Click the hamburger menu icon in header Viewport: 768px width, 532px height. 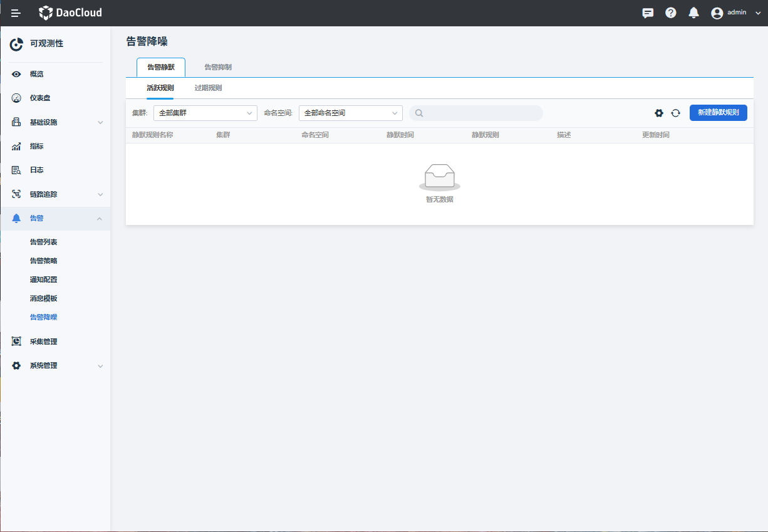click(16, 13)
